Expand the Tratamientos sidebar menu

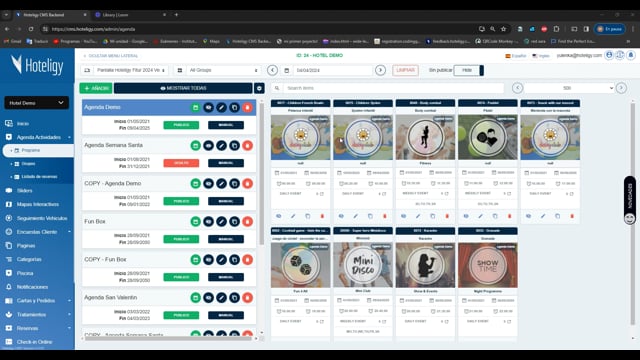[38, 315]
